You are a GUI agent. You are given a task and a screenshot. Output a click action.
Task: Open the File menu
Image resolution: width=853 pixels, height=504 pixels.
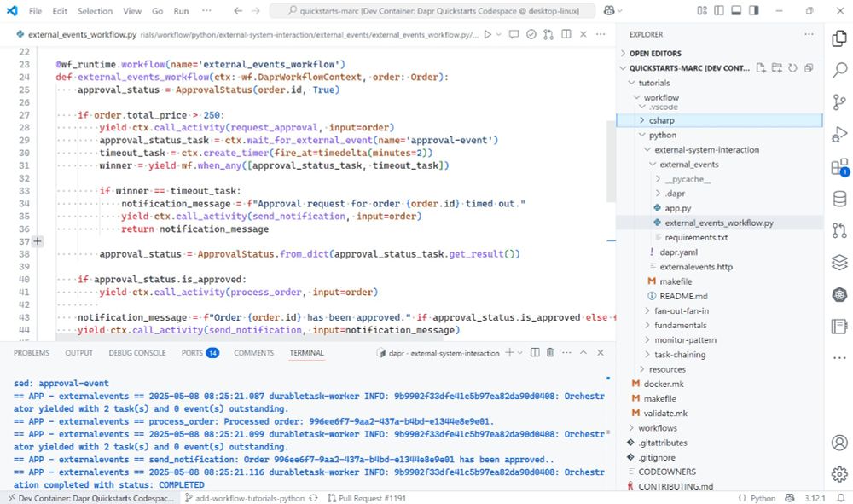pos(35,11)
